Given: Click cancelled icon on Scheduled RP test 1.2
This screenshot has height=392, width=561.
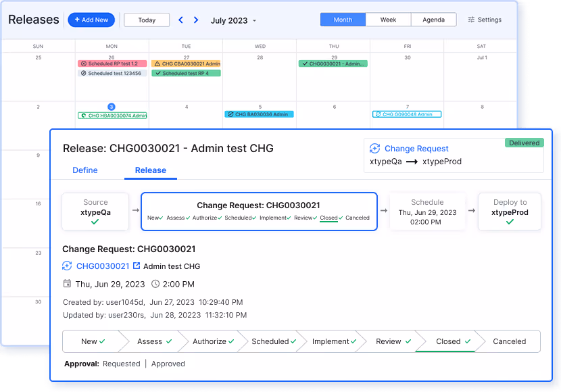Looking at the screenshot, I should (84, 64).
